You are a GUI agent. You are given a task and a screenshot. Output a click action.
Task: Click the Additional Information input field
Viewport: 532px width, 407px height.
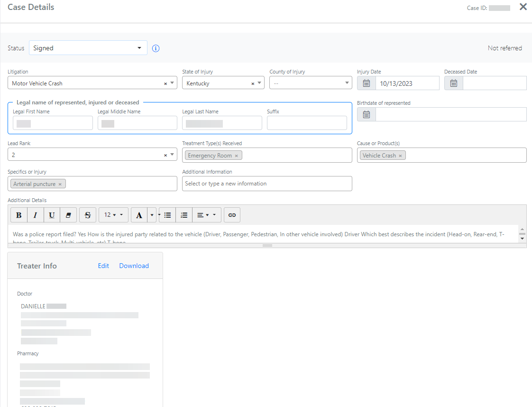tap(267, 184)
